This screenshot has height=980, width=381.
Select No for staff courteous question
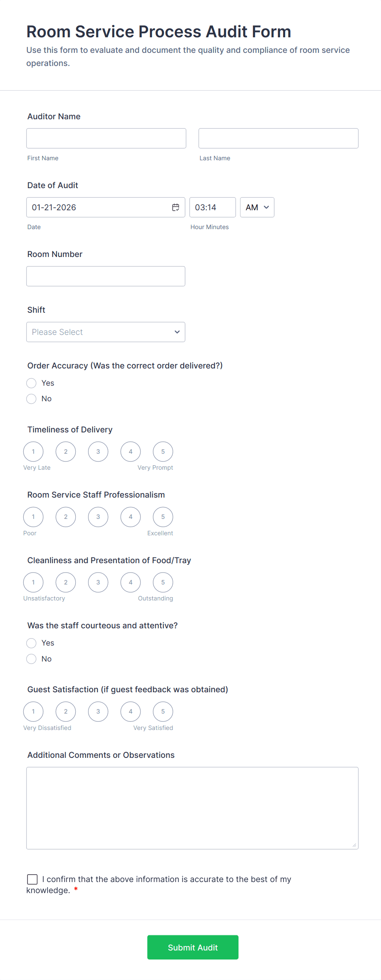(31, 659)
